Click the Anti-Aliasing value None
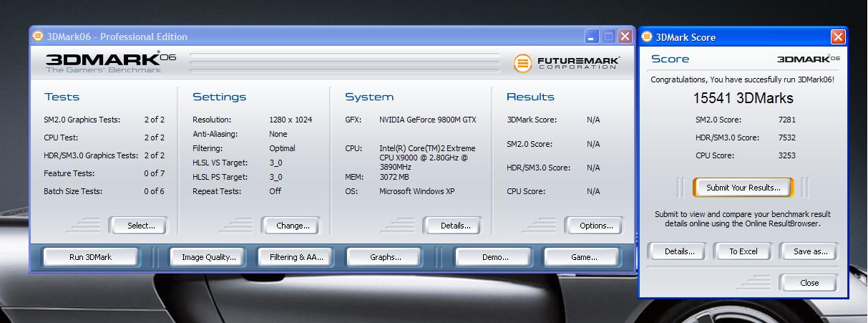Screen dimensions: 868x323 tap(278, 134)
